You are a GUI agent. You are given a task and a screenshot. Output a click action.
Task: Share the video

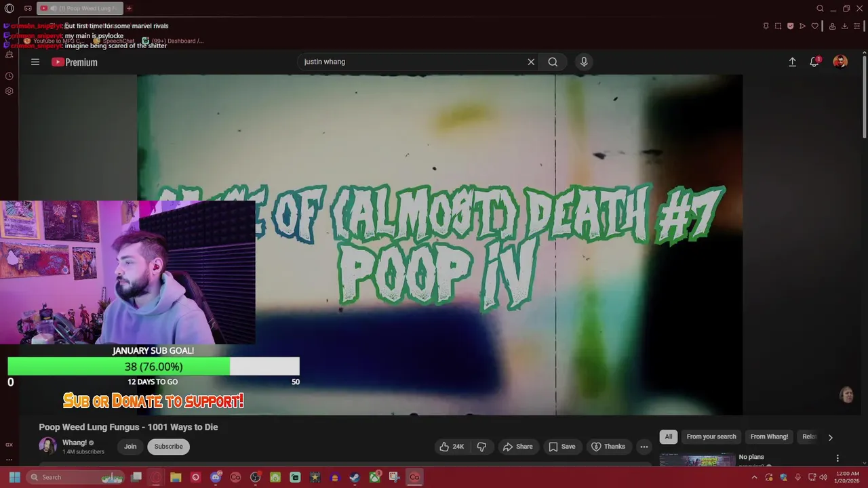coord(517,447)
